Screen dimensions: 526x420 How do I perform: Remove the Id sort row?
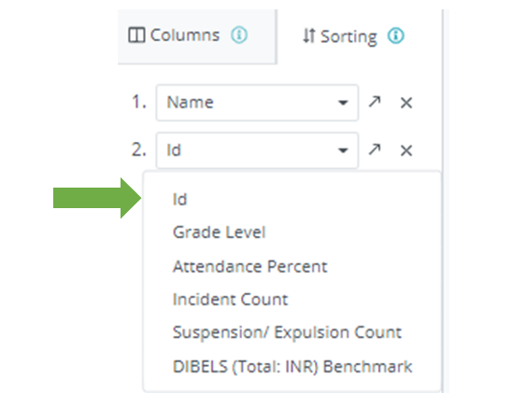coord(406,150)
